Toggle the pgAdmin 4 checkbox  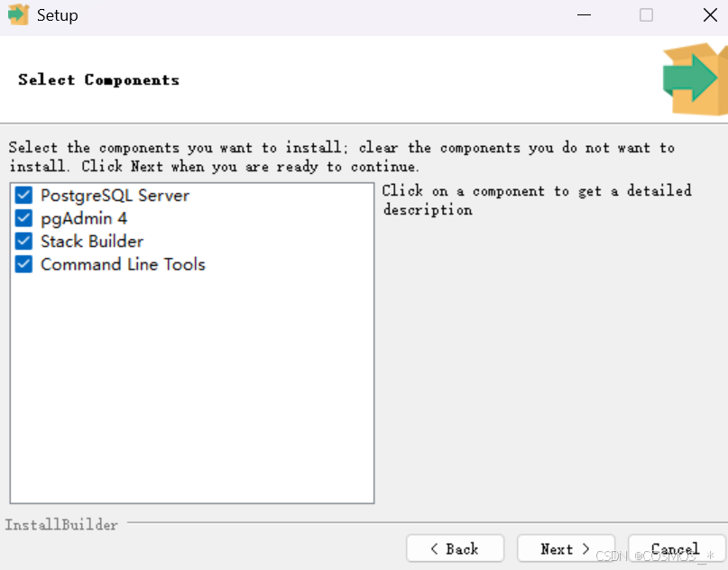pyautogui.click(x=23, y=218)
